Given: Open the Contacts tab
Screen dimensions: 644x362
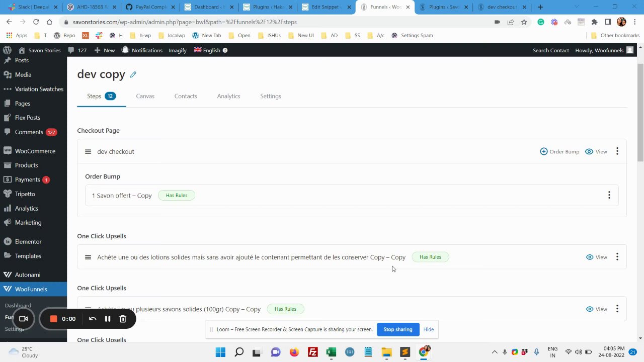Looking at the screenshot, I should [x=186, y=96].
